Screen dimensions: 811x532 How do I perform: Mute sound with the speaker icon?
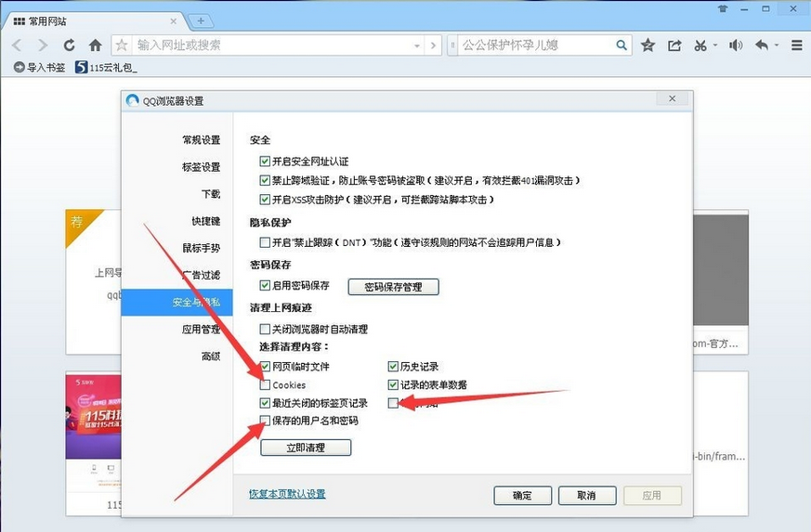click(x=735, y=45)
